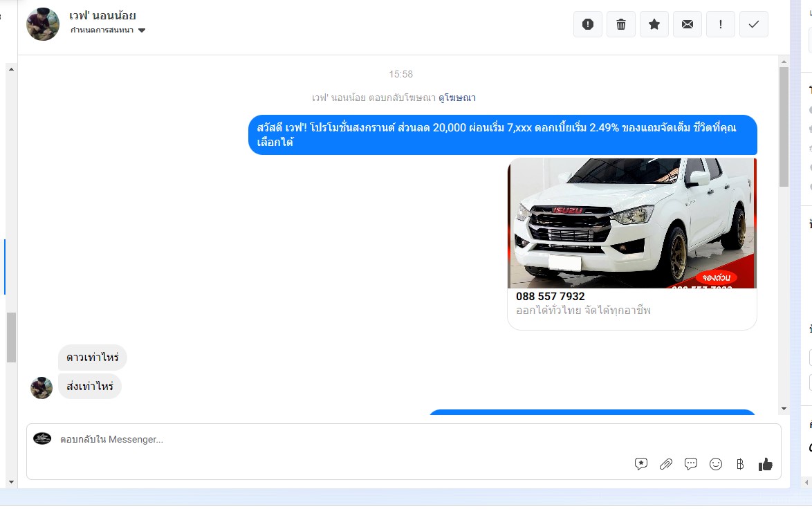Open the Isuzu truck ad image
The image size is (812, 518).
pyautogui.click(x=631, y=223)
